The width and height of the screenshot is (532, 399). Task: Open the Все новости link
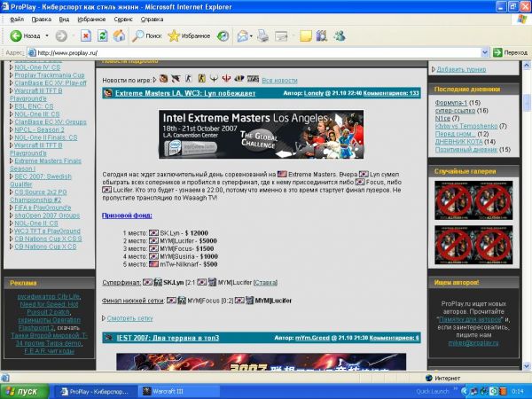tap(279, 81)
